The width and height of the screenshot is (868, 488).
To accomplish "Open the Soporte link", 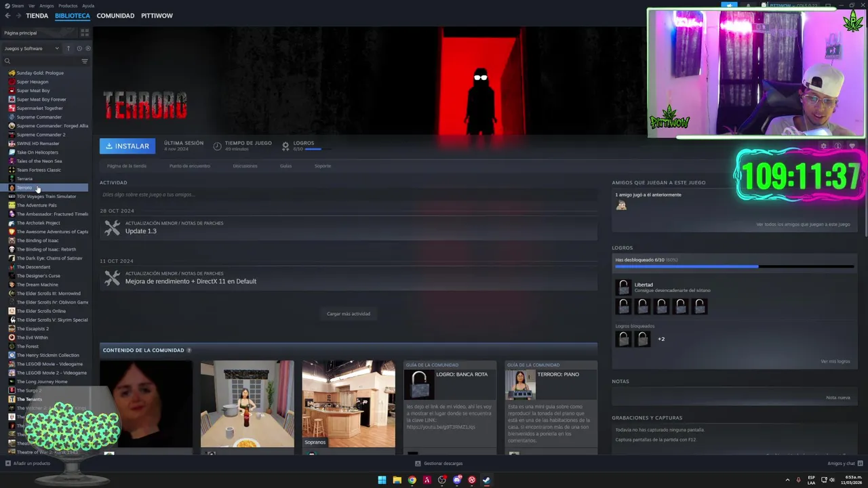I will pos(323,166).
